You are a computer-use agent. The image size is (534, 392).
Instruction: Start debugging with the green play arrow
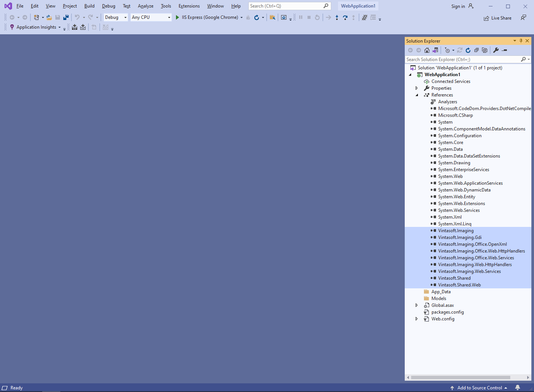(177, 17)
